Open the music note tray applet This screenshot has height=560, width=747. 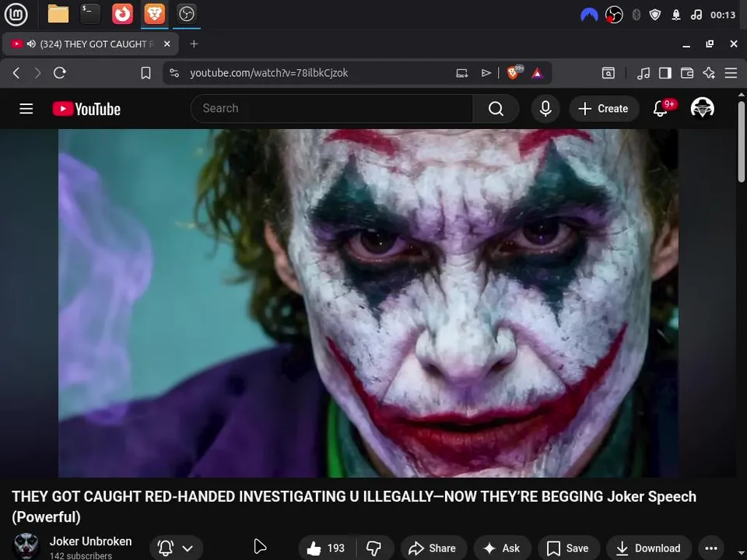click(x=696, y=15)
